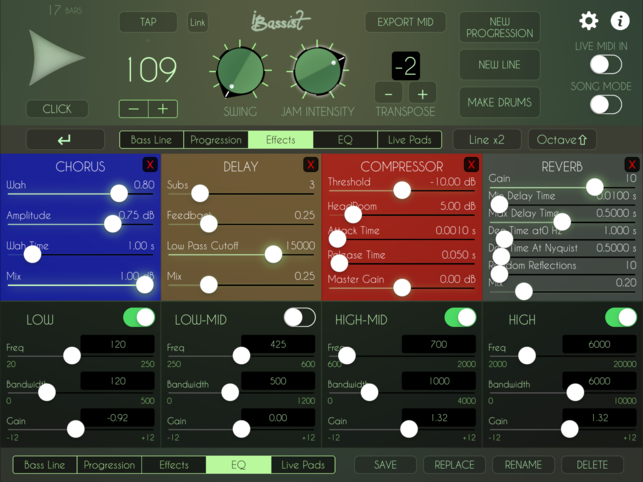Click the Link button
The image size is (643, 482).
pos(198,22)
